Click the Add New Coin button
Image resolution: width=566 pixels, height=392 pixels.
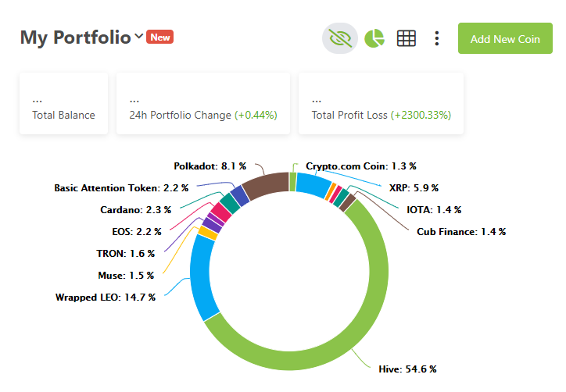click(505, 38)
